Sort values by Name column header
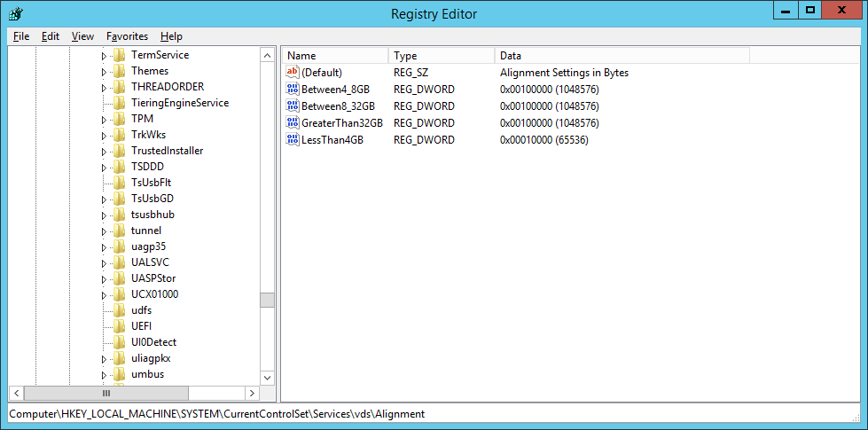The width and height of the screenshot is (868, 430). point(335,56)
